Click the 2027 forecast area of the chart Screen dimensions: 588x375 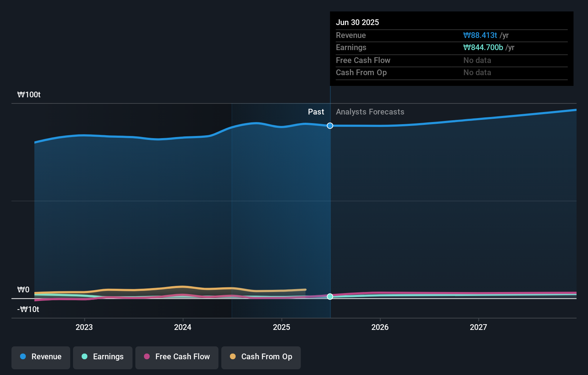click(479, 215)
